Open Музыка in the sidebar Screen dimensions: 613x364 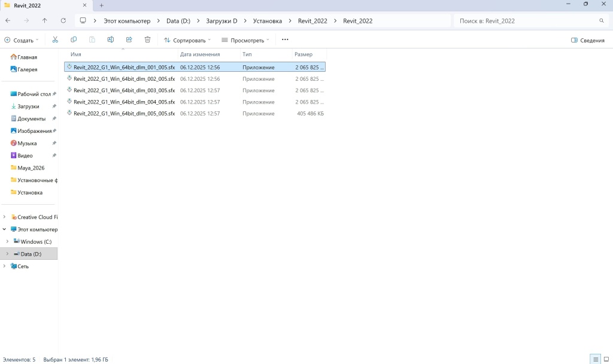click(24, 144)
